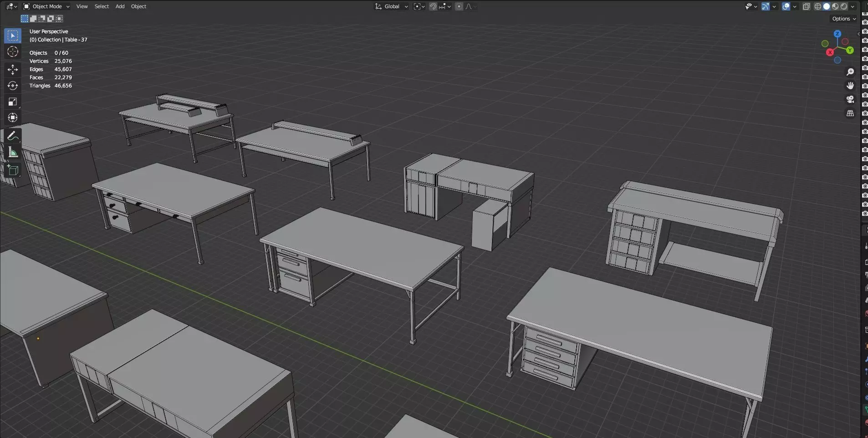This screenshot has height=438, width=868.
Task: Select the Annotate pencil tool
Action: tap(13, 136)
